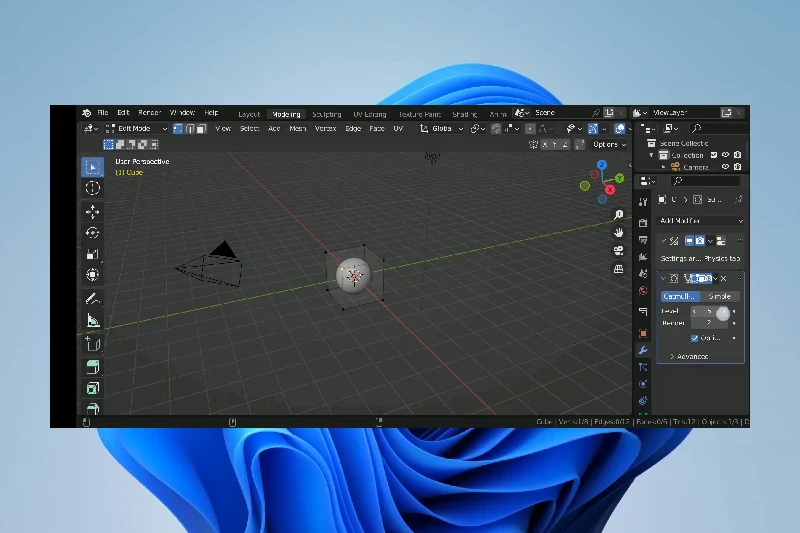Hide the Camera in the outliner

pos(725,167)
